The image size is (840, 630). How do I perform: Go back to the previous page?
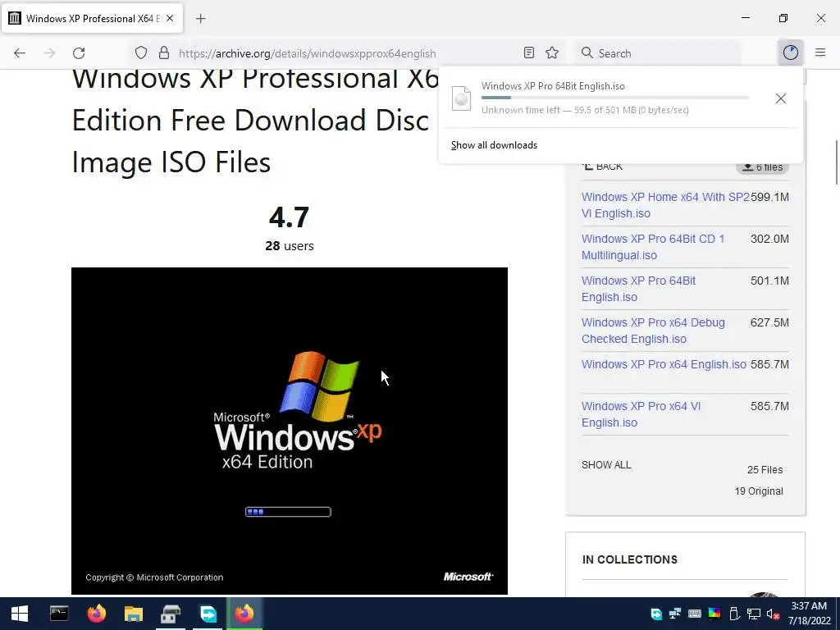[x=20, y=53]
